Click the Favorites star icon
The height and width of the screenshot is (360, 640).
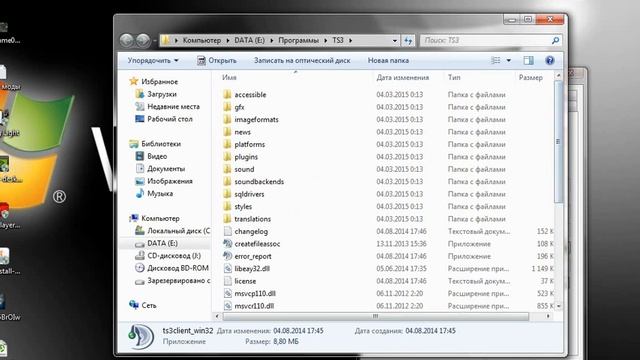(x=133, y=81)
